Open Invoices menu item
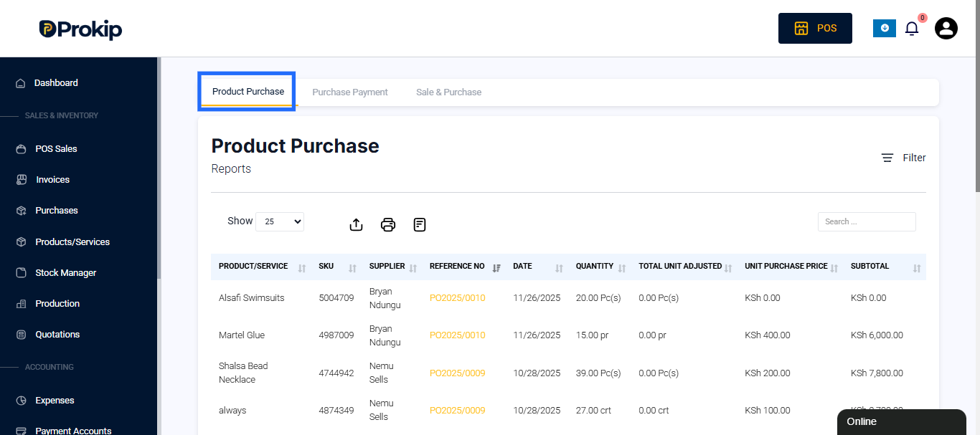980x435 pixels. coord(53,180)
